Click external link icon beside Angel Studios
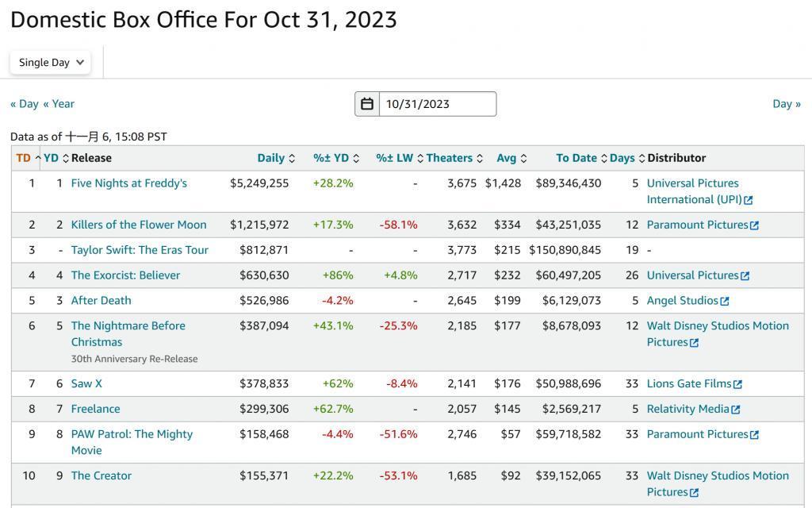Screen dimensions: 812x508 725,302
